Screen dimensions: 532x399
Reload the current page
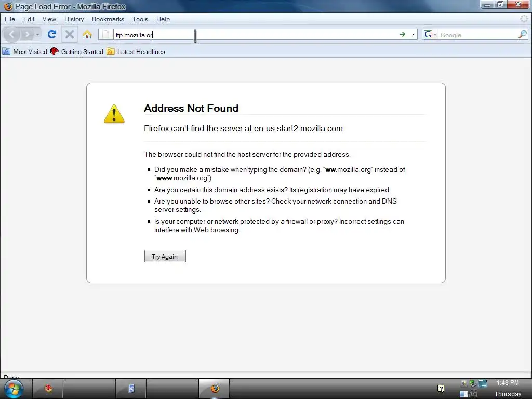coord(52,34)
